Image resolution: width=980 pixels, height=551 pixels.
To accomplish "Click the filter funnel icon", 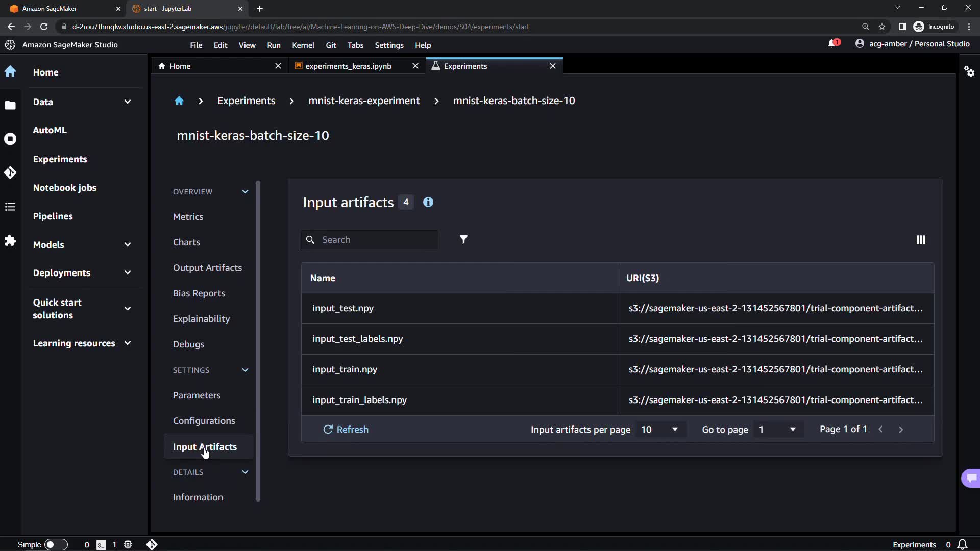I will tap(463, 240).
